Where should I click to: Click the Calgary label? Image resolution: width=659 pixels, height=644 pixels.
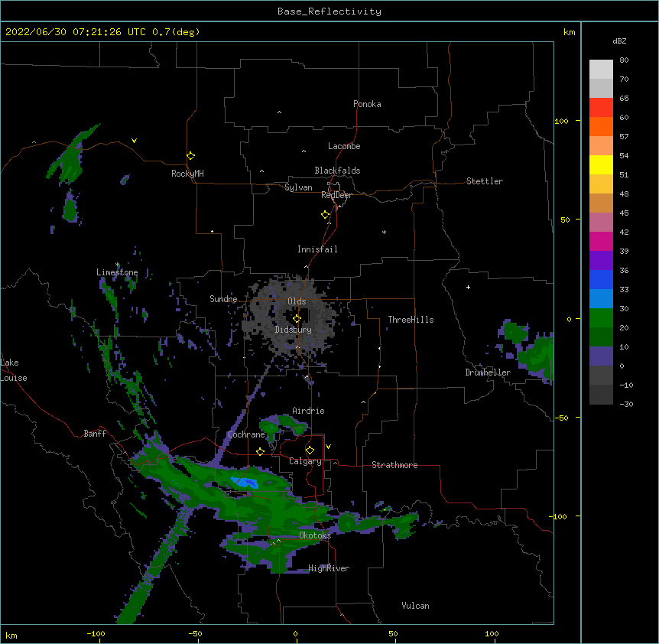[x=305, y=461]
